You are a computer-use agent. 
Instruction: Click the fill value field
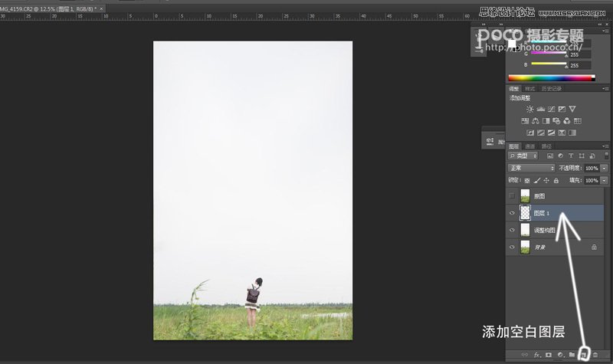592,180
